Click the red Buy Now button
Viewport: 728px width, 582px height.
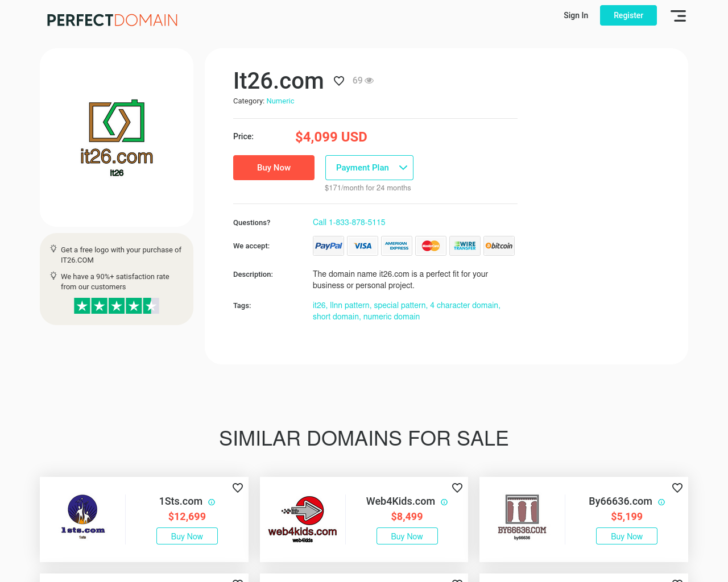pos(274,168)
